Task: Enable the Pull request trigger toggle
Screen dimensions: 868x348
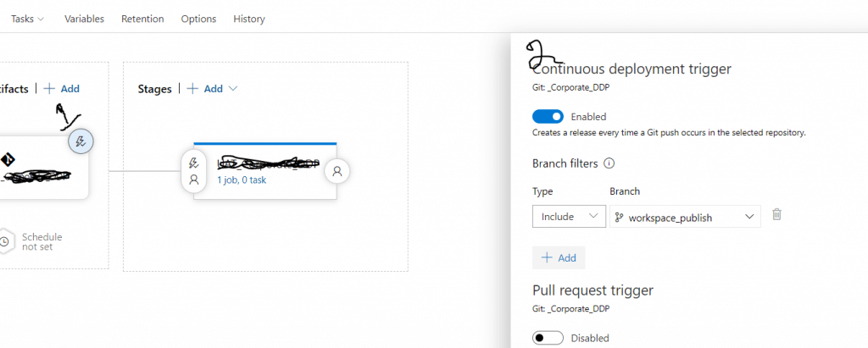Action: click(548, 338)
